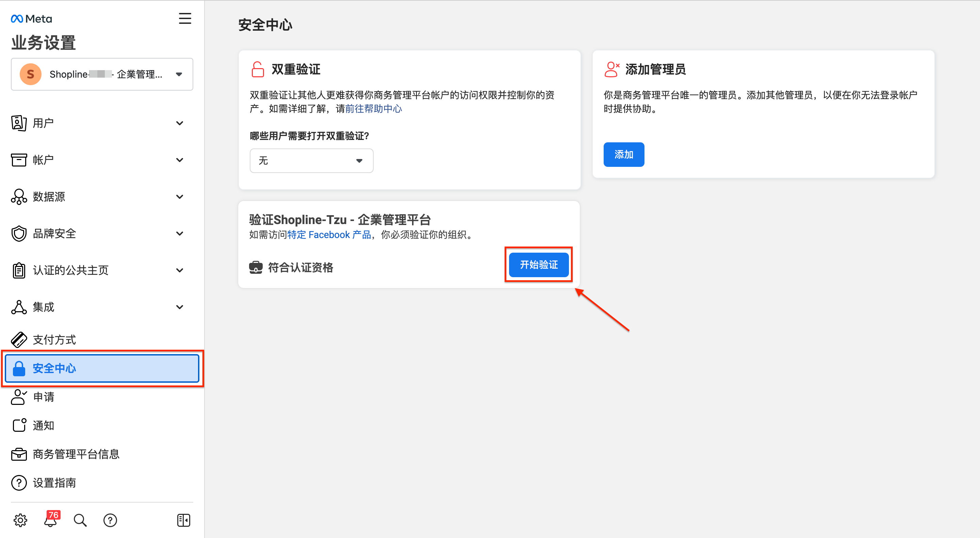Expand the 数据源 section chevron
Image resolution: width=980 pixels, height=538 pixels.
[x=180, y=197]
